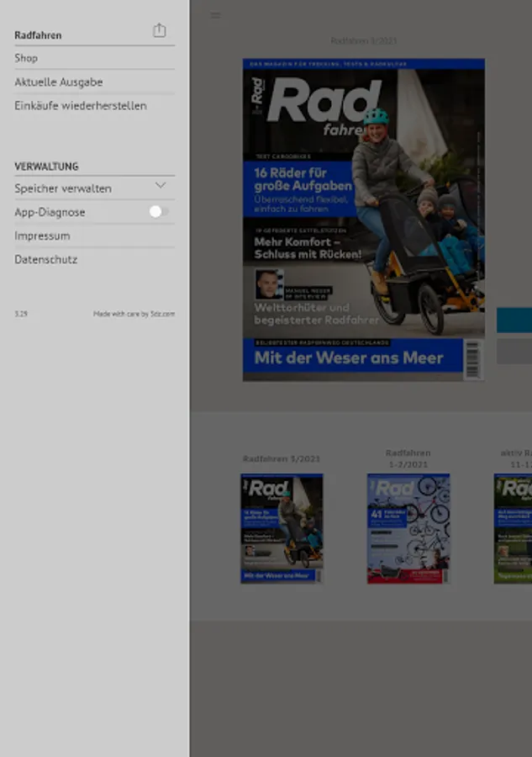Tap the VERWALTUNG section header
The height and width of the screenshot is (757, 532).
coord(46,167)
